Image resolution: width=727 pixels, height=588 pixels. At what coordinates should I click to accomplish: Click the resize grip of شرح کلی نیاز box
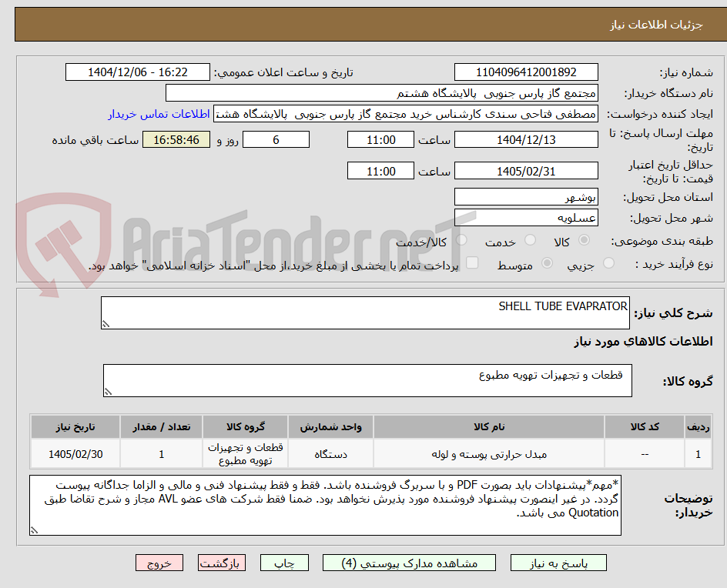tap(106, 324)
